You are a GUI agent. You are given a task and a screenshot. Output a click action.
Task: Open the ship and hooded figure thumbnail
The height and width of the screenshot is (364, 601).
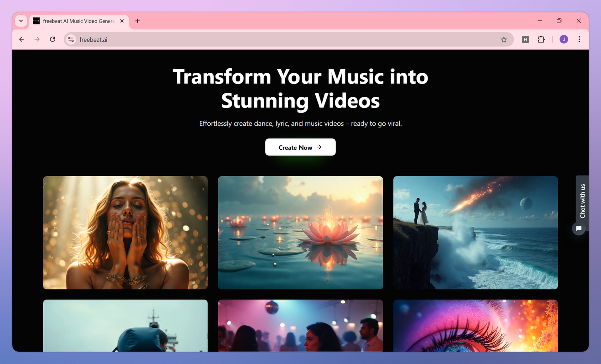[125, 326]
